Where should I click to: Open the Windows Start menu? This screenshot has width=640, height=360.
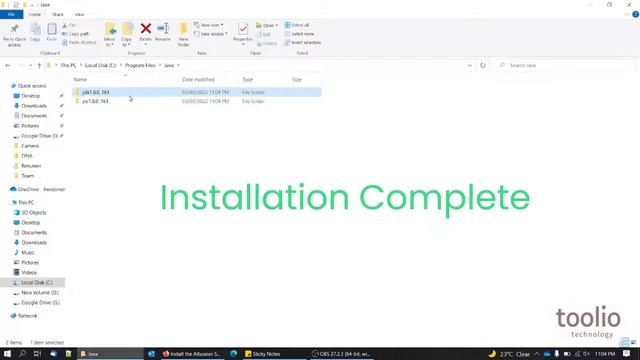tap(7, 354)
